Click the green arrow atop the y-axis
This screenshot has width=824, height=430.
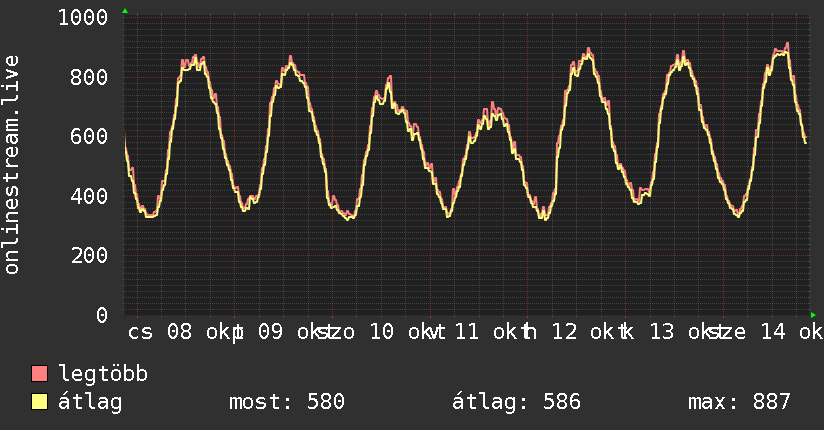125,11
